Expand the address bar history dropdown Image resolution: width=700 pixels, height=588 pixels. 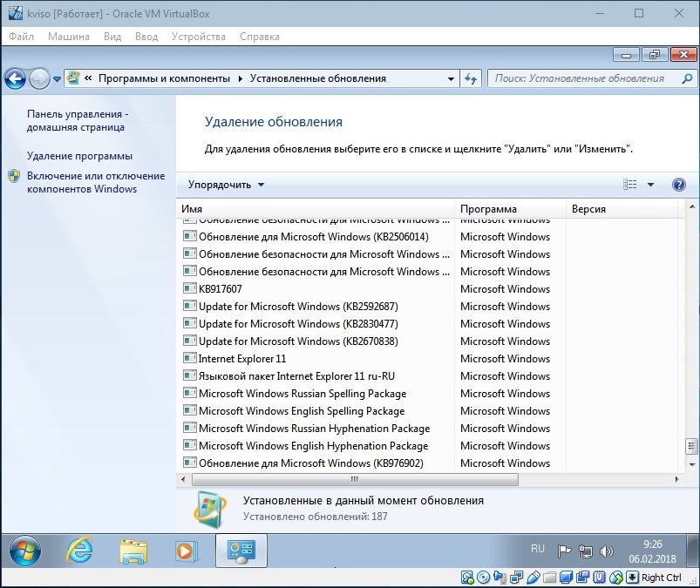(451, 79)
